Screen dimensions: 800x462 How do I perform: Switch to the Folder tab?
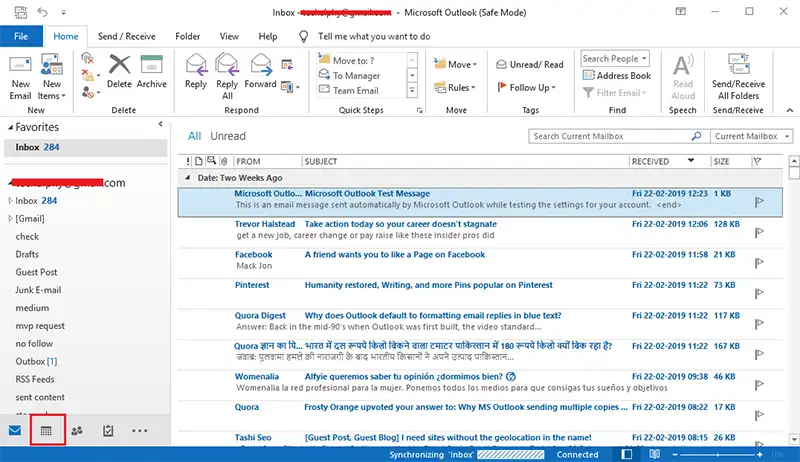(188, 36)
